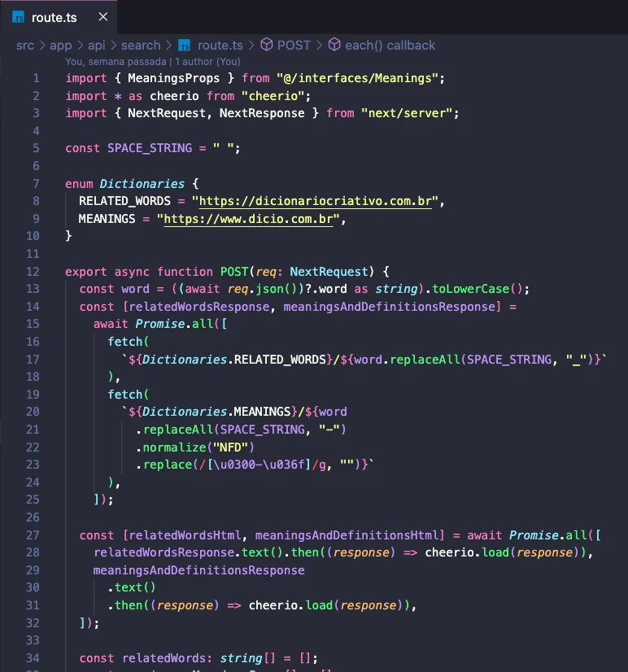628x672 pixels.
Task: Click Promise.all call on line 15
Action: [x=174, y=324]
